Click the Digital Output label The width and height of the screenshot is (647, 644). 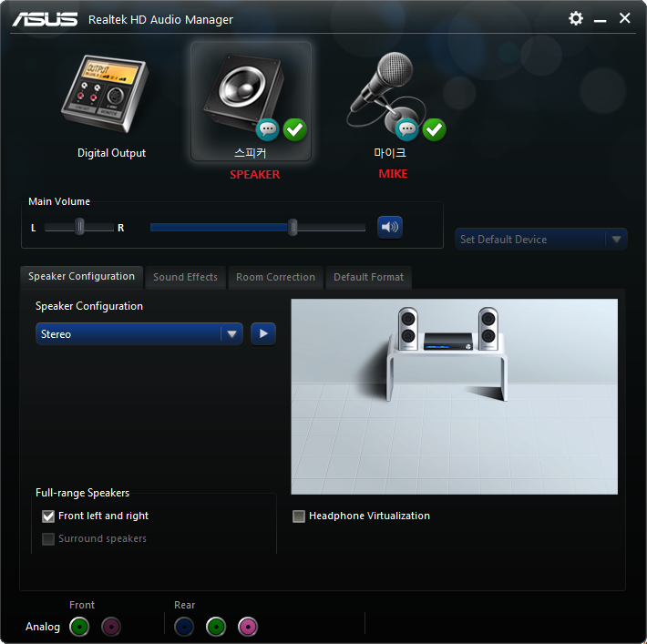click(x=111, y=153)
